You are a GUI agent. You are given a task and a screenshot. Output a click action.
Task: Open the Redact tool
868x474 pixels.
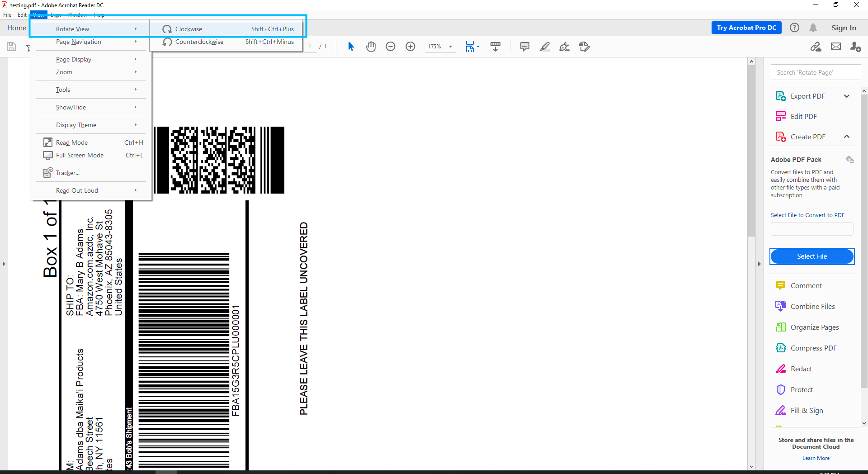801,369
